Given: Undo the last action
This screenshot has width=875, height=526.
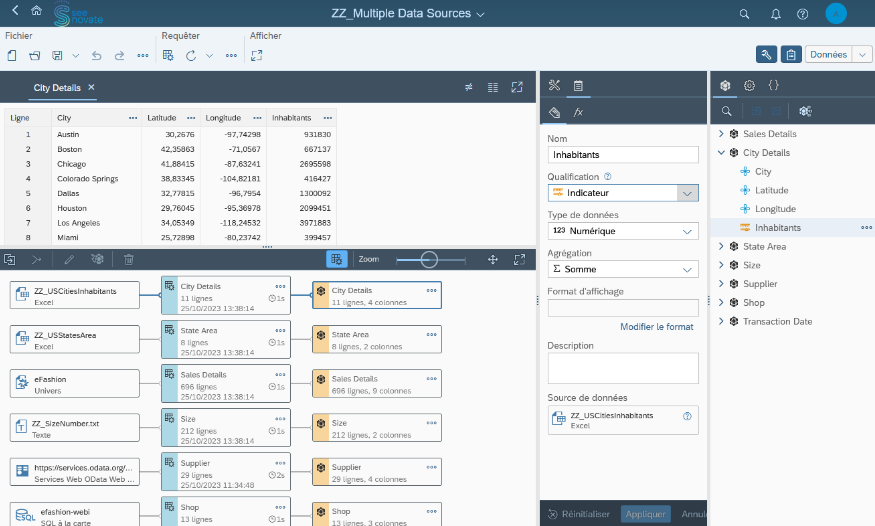Looking at the screenshot, I should point(97,55).
